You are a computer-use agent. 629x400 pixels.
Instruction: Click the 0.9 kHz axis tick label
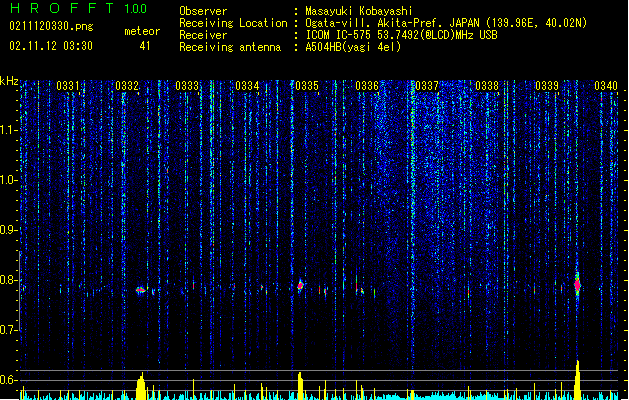pos(8,230)
